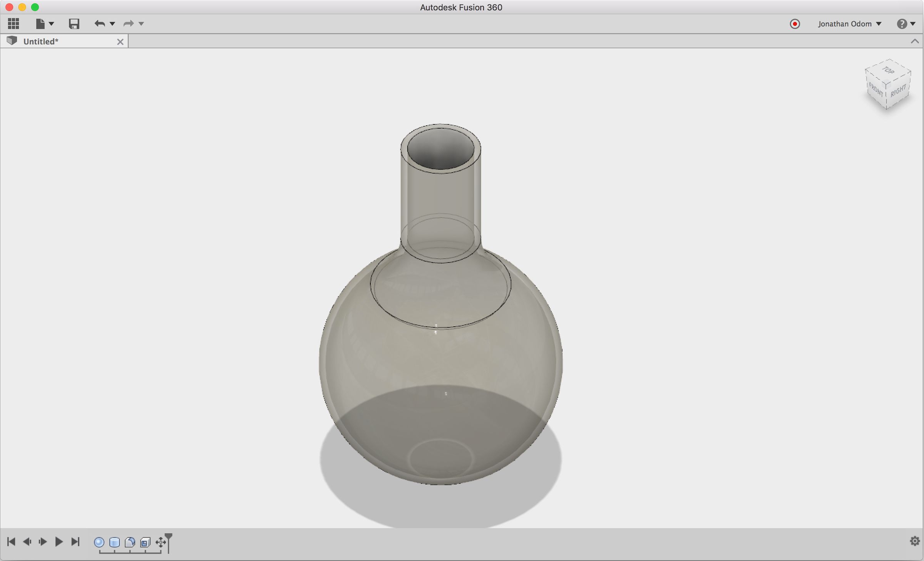Expand the undo history dropdown arrow
Image resolution: width=924 pixels, height=561 pixels.
(112, 24)
